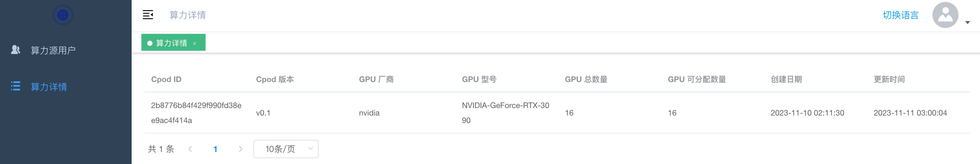Click the round logo in the sidebar
The image size is (980, 164).
pos(63,15)
